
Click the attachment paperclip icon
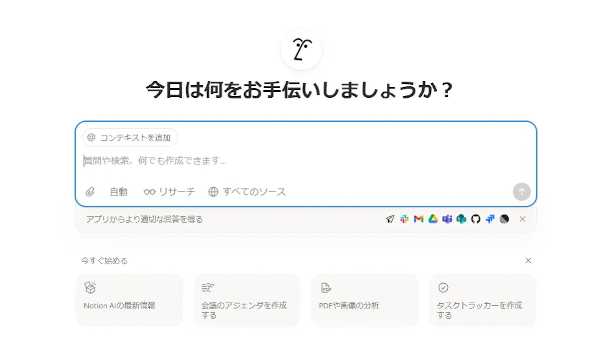90,191
